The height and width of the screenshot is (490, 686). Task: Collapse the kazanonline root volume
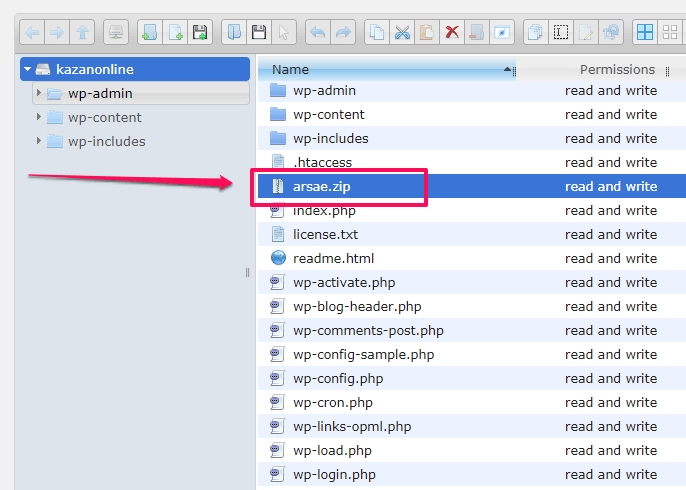pyautogui.click(x=28, y=69)
